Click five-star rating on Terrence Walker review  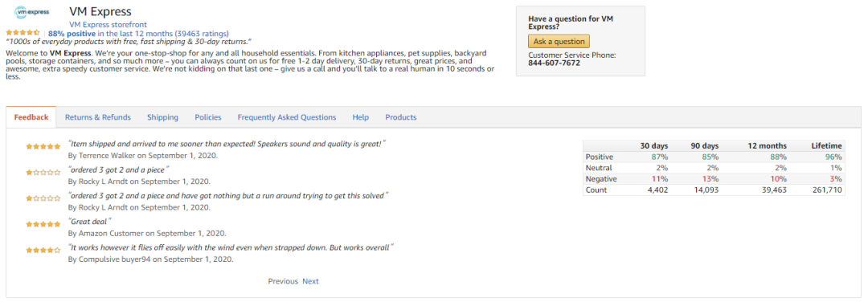pos(43,146)
